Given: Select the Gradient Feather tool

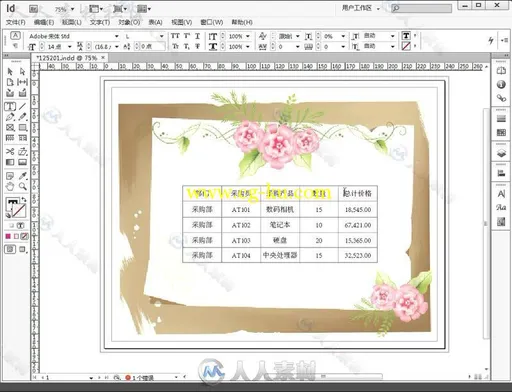Looking at the screenshot, I should [22, 162].
